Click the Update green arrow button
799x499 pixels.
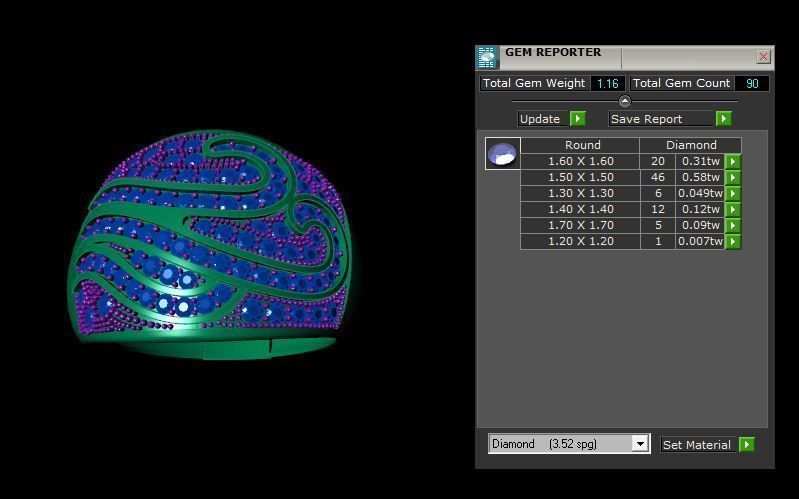pos(577,119)
